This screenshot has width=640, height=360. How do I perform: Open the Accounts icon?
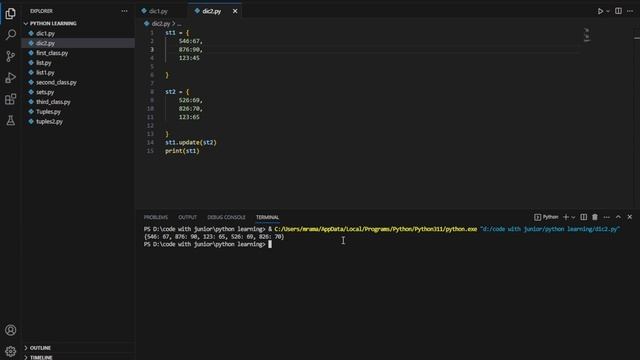click(11, 330)
